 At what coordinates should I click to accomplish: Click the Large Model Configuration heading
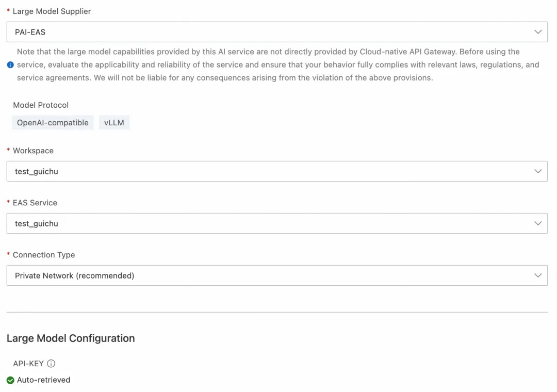[71, 338]
